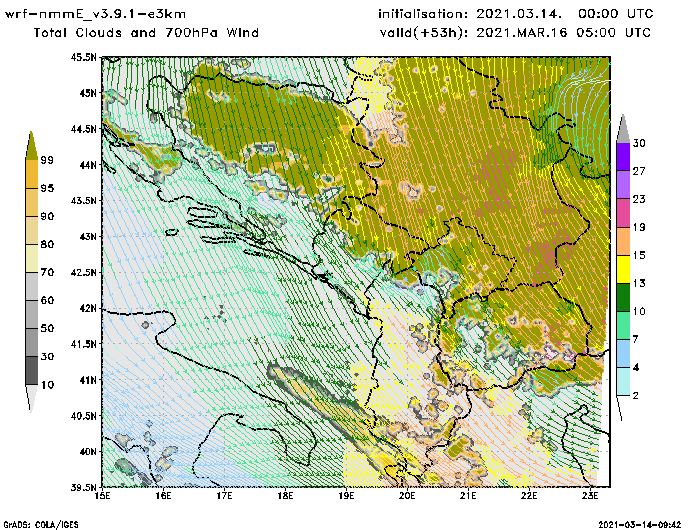The width and height of the screenshot is (700, 530).
Task: Select the tan 80–90 cloud cover swatch
Action: [x=31, y=230]
